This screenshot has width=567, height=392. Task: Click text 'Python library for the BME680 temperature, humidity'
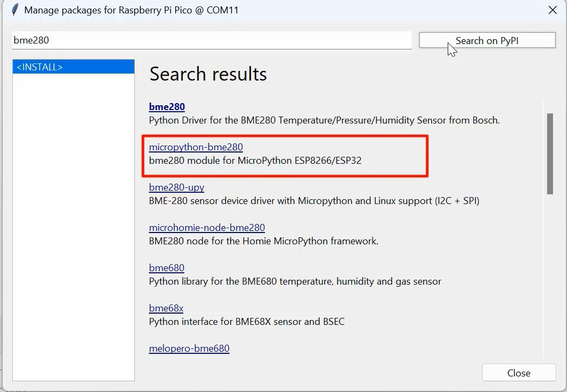(261, 281)
